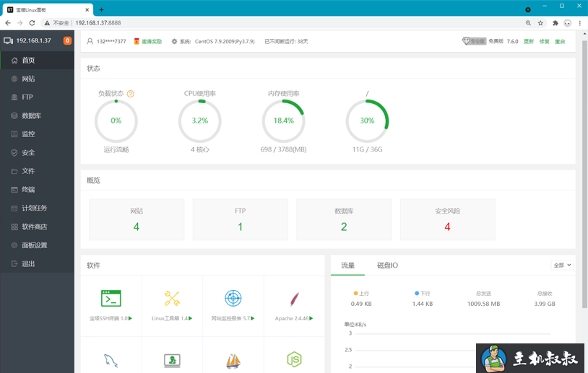Click the zoom magnifier in the address bar
The image size is (588, 373).
pos(528,23)
